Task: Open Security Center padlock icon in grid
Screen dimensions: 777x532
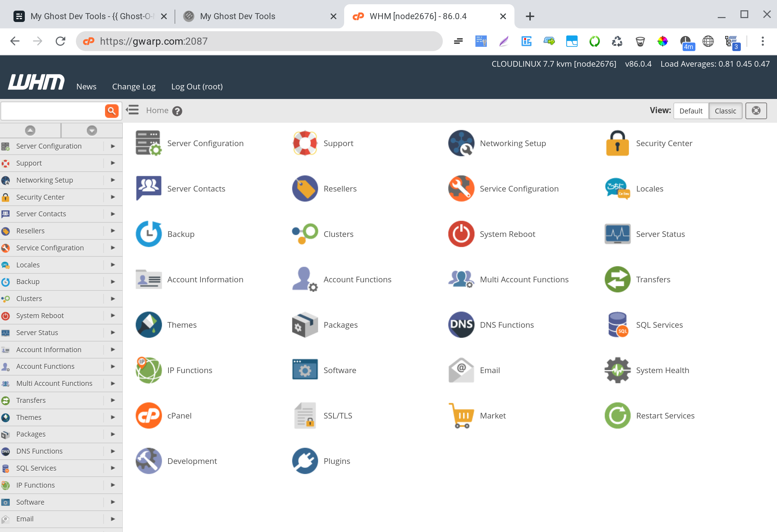Action: click(x=617, y=143)
